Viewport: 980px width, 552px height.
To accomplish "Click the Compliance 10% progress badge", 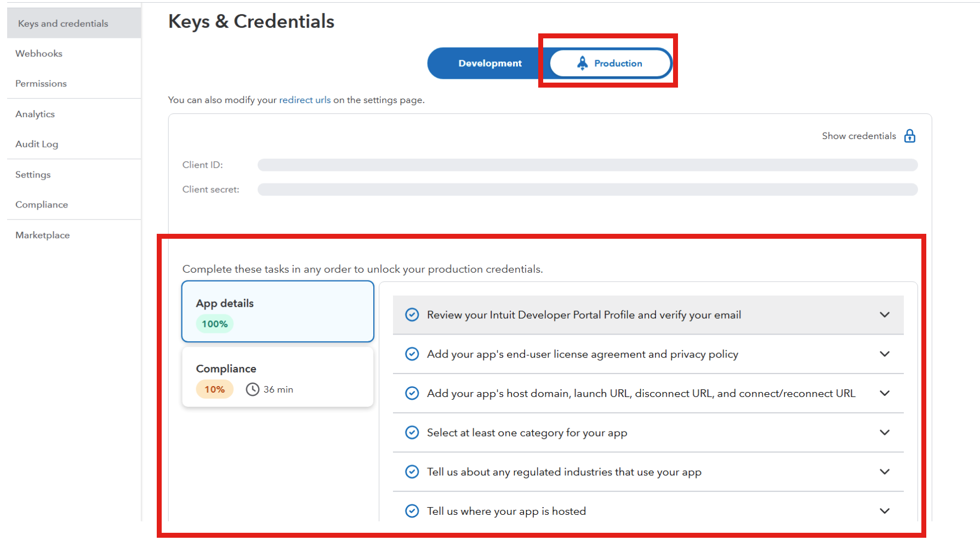I will point(215,389).
